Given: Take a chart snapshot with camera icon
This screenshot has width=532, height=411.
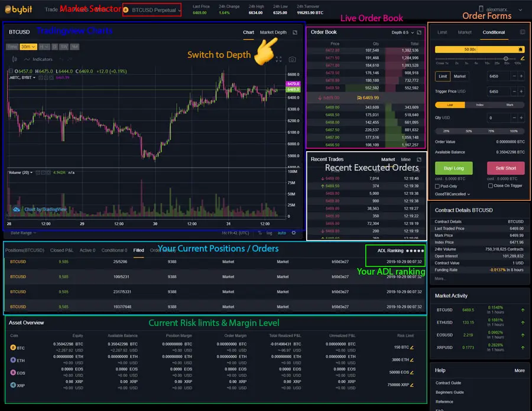Looking at the screenshot, I should pyautogui.click(x=292, y=59).
